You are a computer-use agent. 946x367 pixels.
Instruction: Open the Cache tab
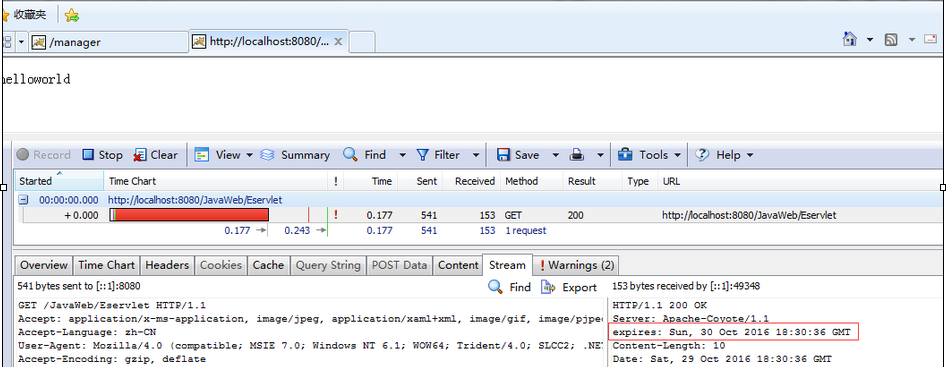click(x=268, y=265)
